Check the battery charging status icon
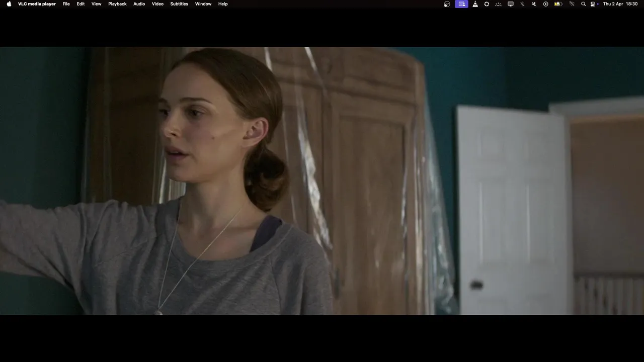This screenshot has height=362, width=644. [x=558, y=4]
